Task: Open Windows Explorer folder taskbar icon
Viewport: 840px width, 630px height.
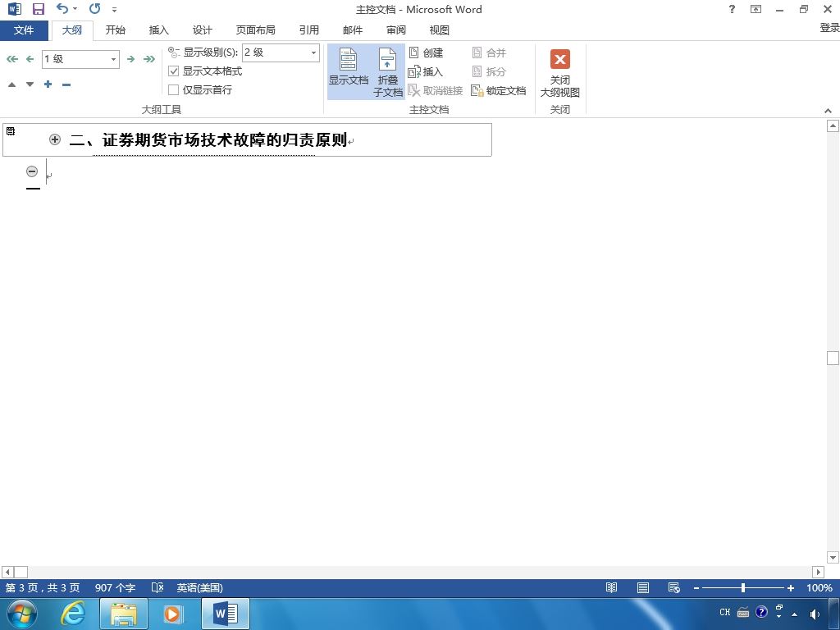Action: pyautogui.click(x=124, y=614)
